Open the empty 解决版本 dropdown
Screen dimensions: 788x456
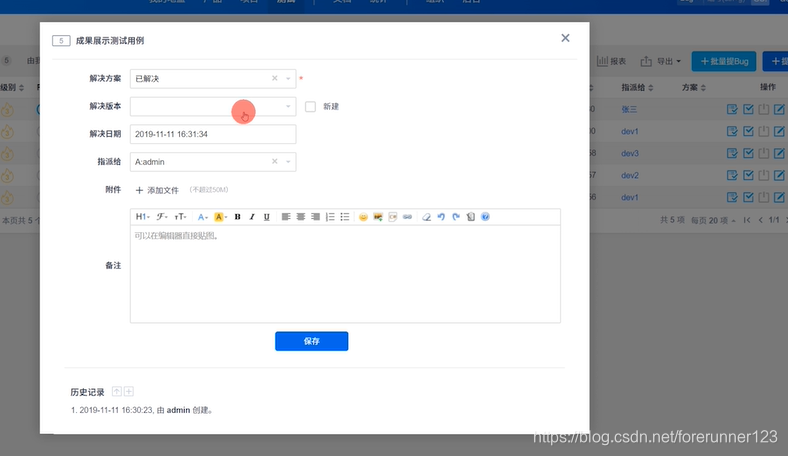[213, 106]
